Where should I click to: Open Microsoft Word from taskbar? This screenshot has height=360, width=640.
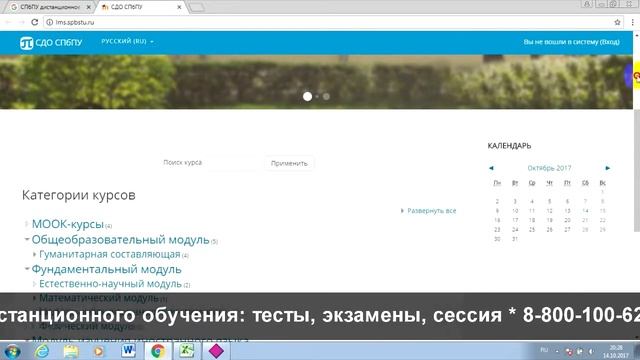point(129,351)
